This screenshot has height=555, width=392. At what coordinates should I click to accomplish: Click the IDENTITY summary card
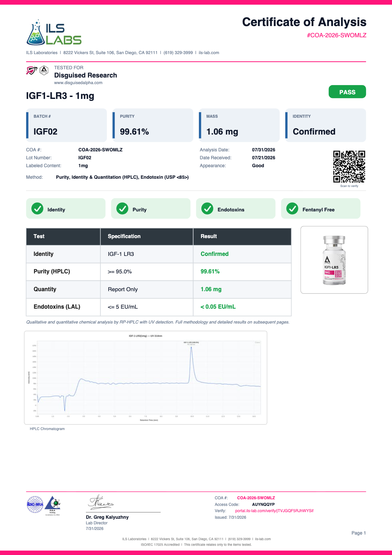(325, 125)
